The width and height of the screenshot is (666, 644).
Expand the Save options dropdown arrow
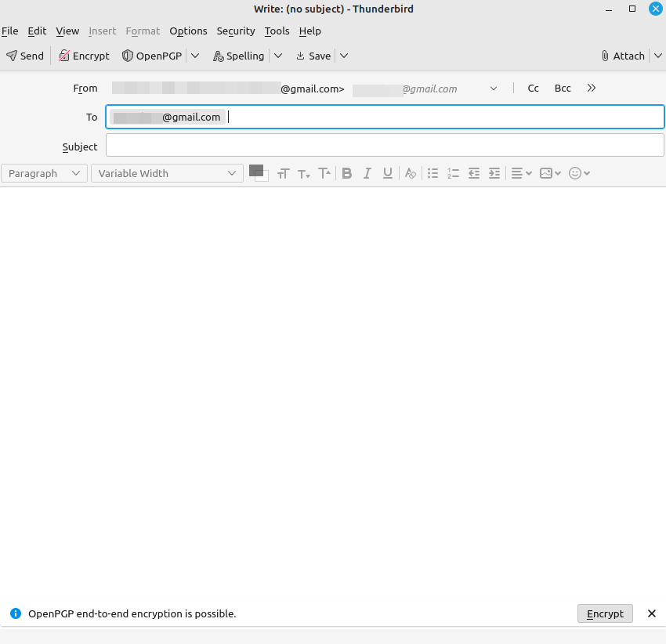(x=344, y=56)
